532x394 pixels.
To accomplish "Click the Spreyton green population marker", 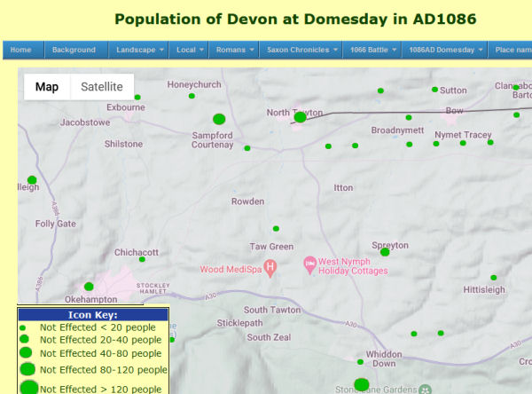I will pos(385,252).
